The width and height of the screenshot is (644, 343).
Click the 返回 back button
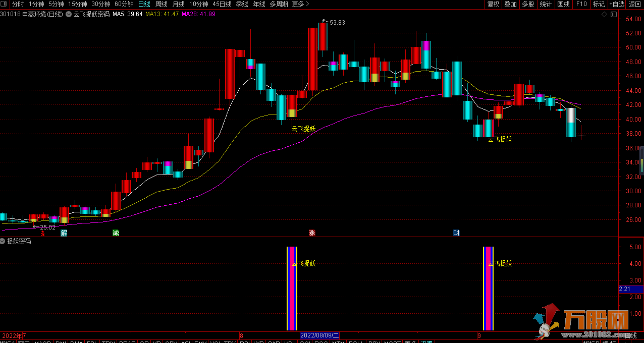[x=634, y=4]
